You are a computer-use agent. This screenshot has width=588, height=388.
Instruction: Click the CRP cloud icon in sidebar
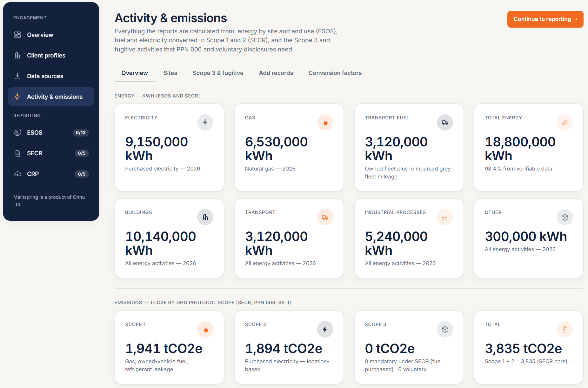click(x=17, y=174)
